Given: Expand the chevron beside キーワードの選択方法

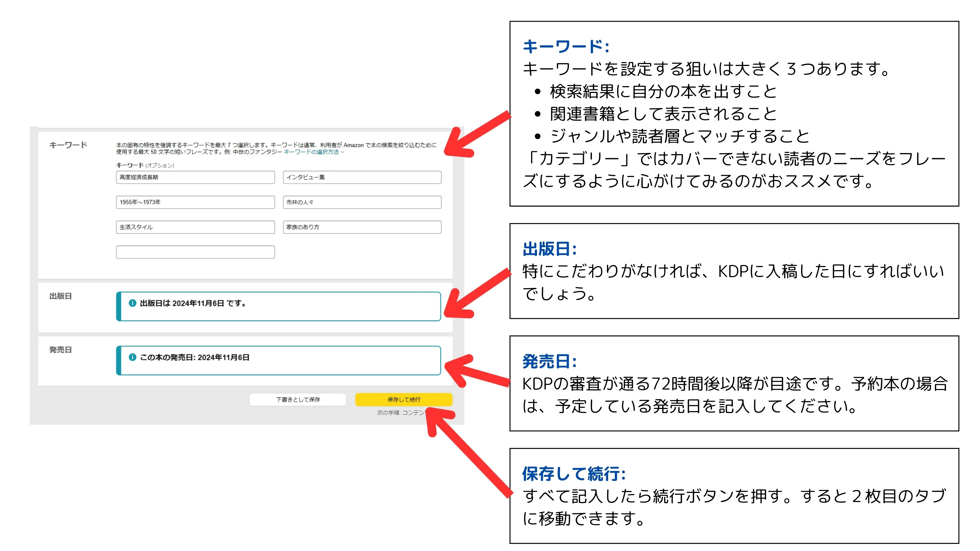Looking at the screenshot, I should click(x=342, y=152).
